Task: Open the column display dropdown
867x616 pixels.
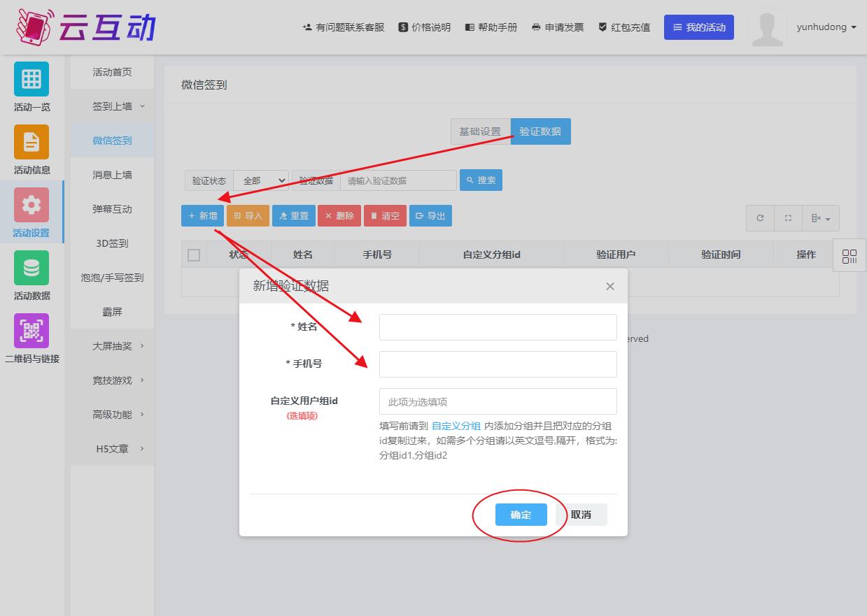Action: point(821,218)
